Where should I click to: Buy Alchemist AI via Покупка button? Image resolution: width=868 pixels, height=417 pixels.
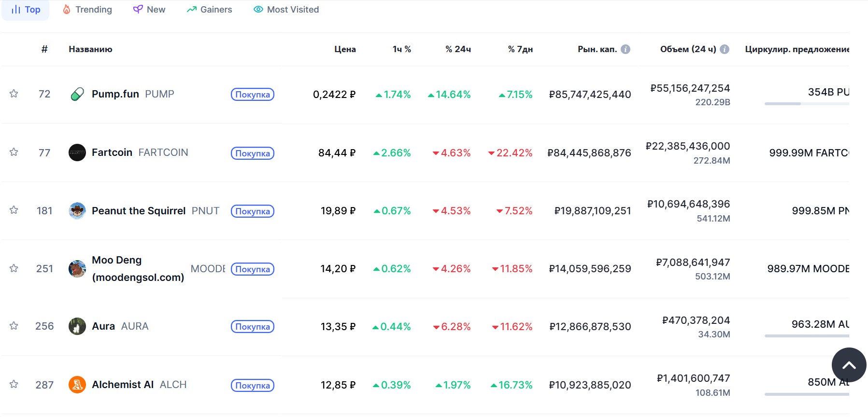[253, 386]
